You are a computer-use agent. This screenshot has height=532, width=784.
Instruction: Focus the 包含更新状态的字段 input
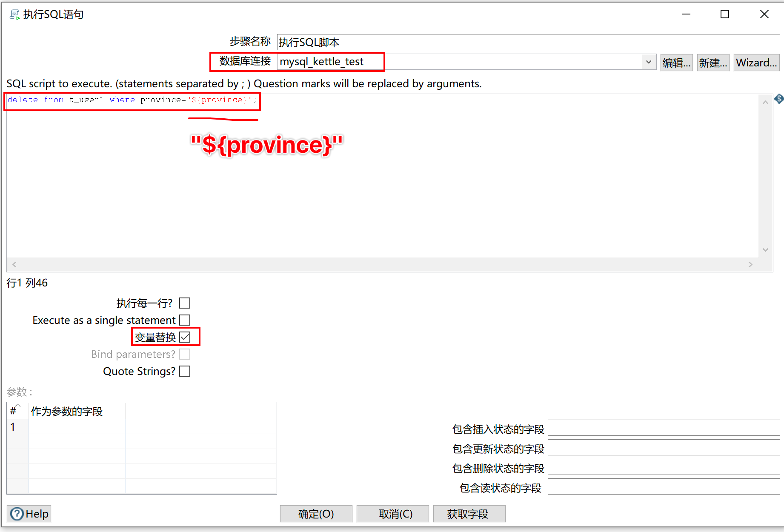(664, 447)
